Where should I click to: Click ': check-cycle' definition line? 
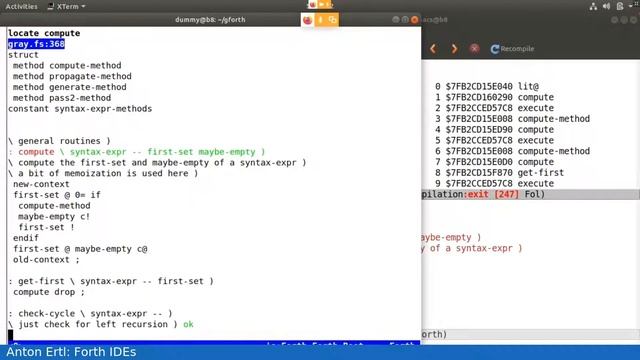tap(90, 313)
